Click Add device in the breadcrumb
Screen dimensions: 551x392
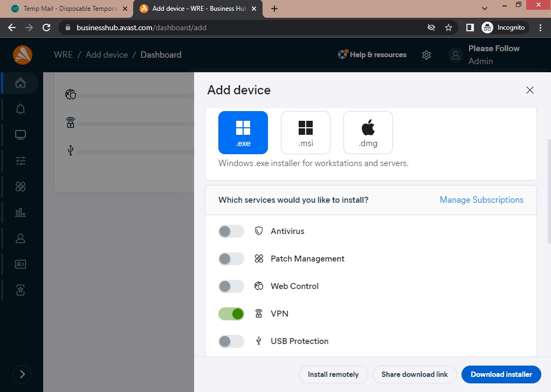click(107, 55)
